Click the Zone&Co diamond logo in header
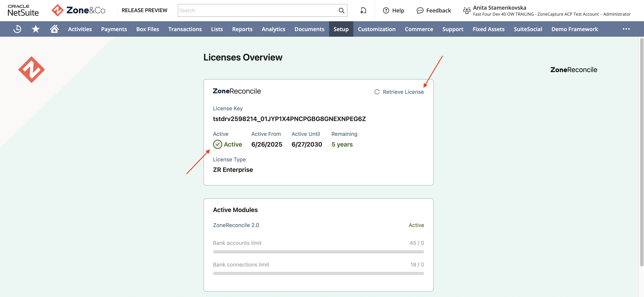Viewport: 644px width, 297px height. coord(57,10)
